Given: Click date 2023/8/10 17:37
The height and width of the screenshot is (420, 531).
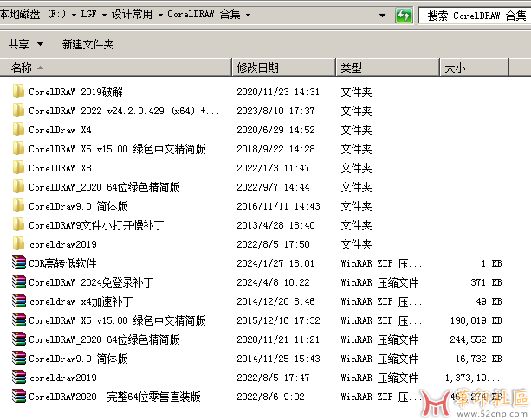Looking at the screenshot, I should 275,111.
